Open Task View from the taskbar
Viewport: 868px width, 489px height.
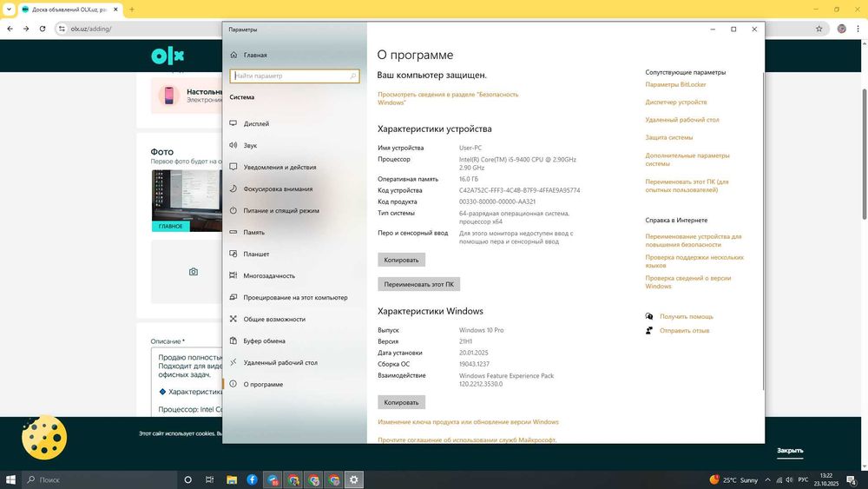(x=209, y=479)
